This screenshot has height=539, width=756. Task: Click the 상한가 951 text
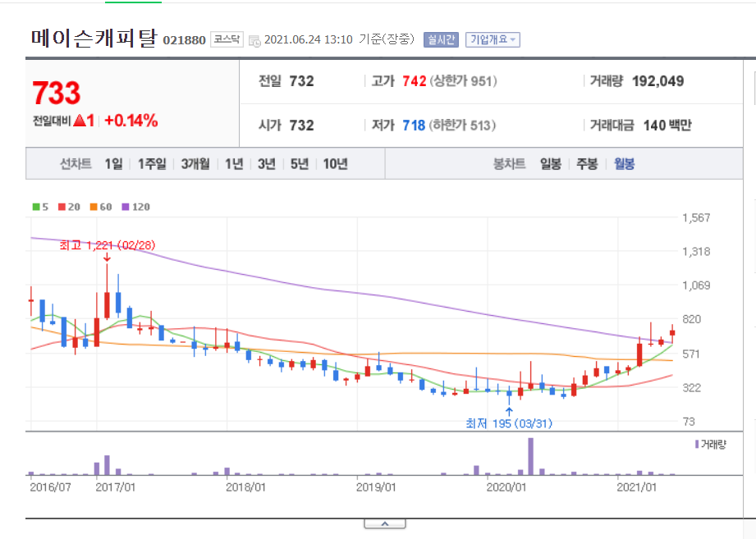pyautogui.click(x=463, y=81)
